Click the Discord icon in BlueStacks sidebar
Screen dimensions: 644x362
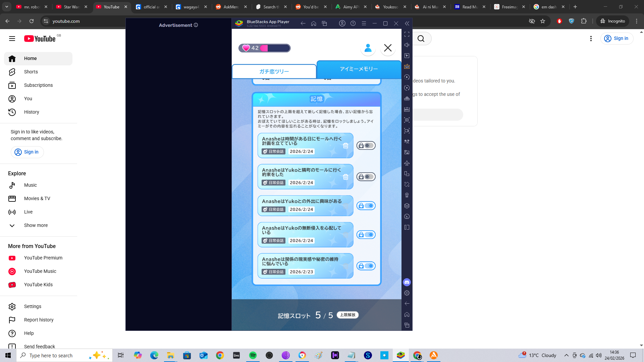[x=407, y=282]
